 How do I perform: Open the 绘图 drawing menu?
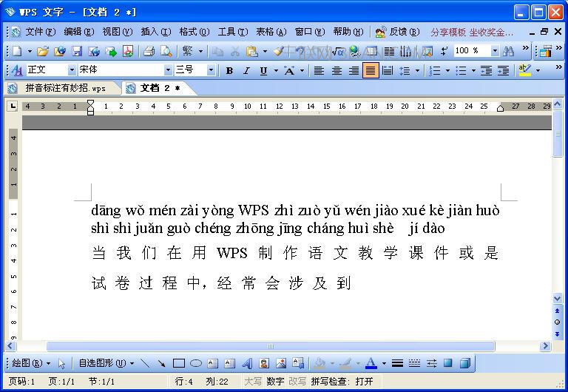tap(31, 362)
